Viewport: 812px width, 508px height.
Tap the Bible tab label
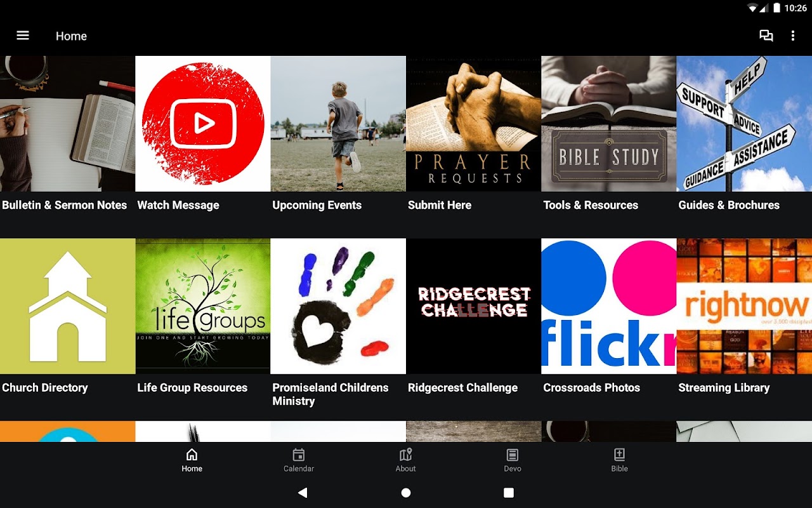point(619,469)
